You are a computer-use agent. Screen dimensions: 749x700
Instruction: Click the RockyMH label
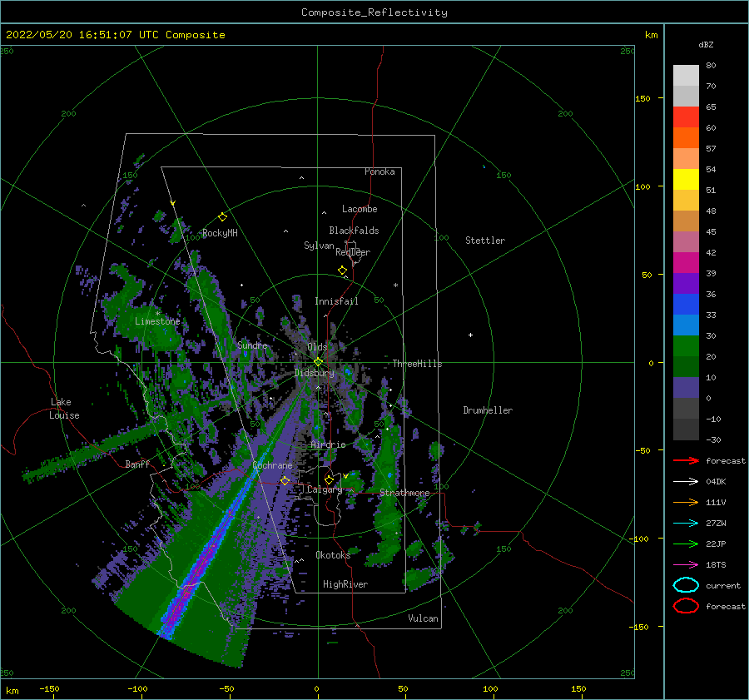[x=219, y=233]
